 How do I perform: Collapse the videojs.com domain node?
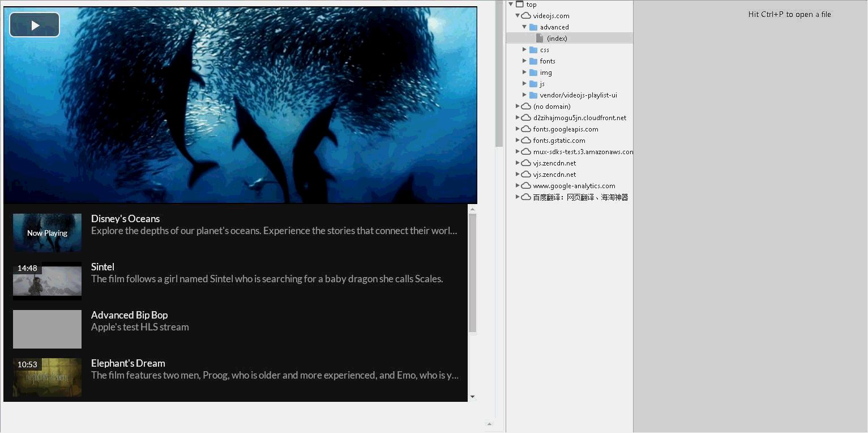point(518,16)
